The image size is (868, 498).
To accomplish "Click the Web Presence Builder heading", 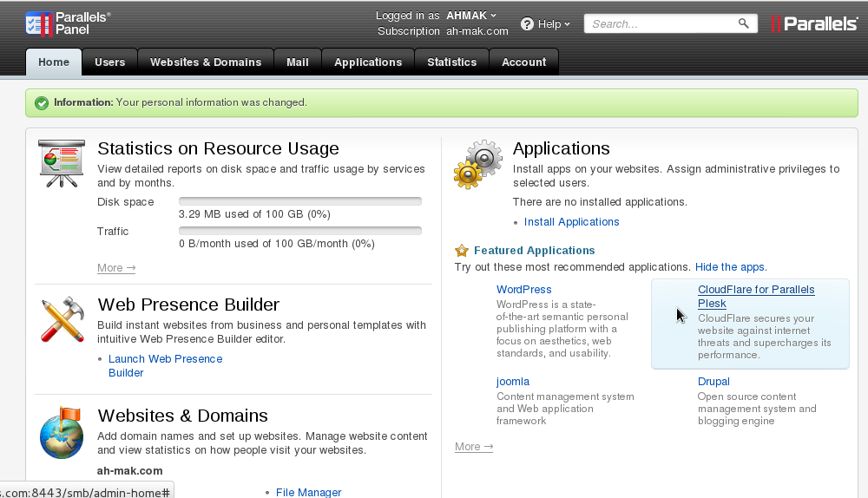I will point(188,305).
